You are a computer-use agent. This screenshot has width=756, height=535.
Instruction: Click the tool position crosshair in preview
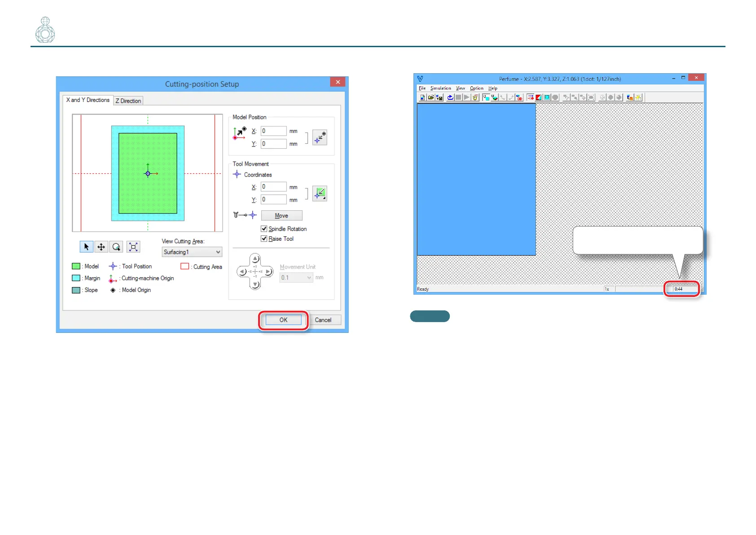point(148,173)
